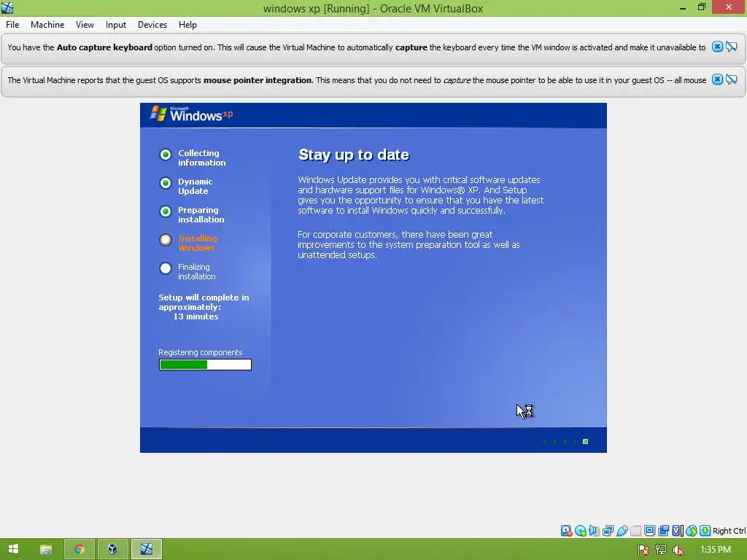Click the Right Ctrl host key label
This screenshot has height=560, width=747.
coord(729,531)
